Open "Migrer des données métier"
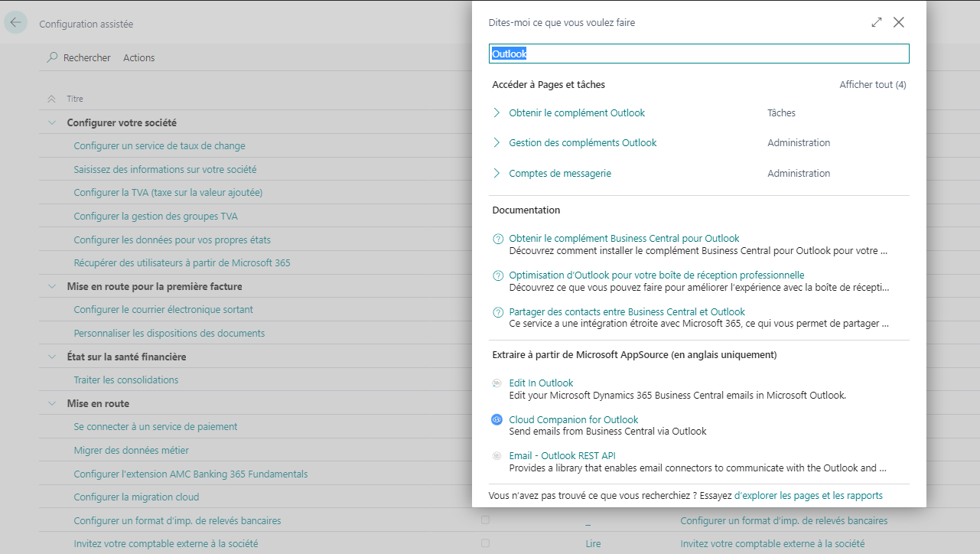Viewport: 980px width, 554px height. 131,450
